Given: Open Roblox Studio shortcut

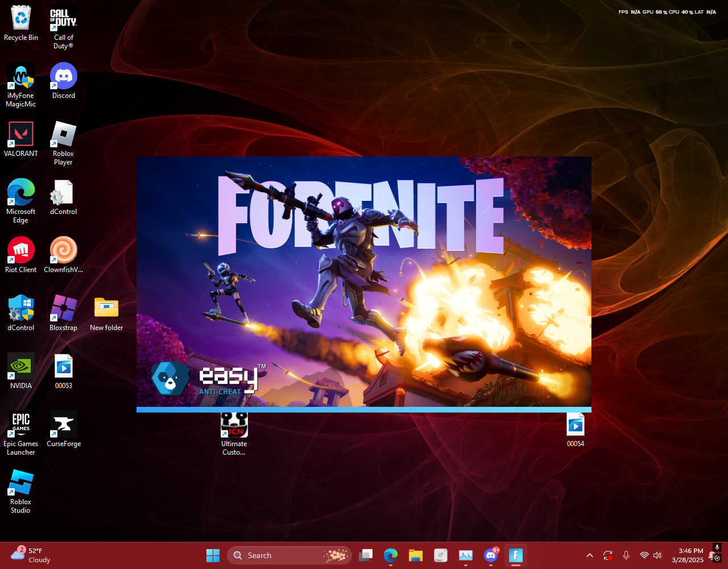Looking at the screenshot, I should 21,492.
